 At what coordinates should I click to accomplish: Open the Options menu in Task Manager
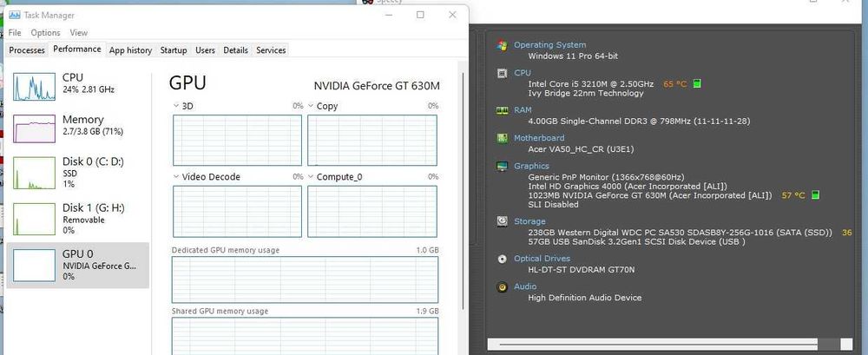[x=45, y=33]
